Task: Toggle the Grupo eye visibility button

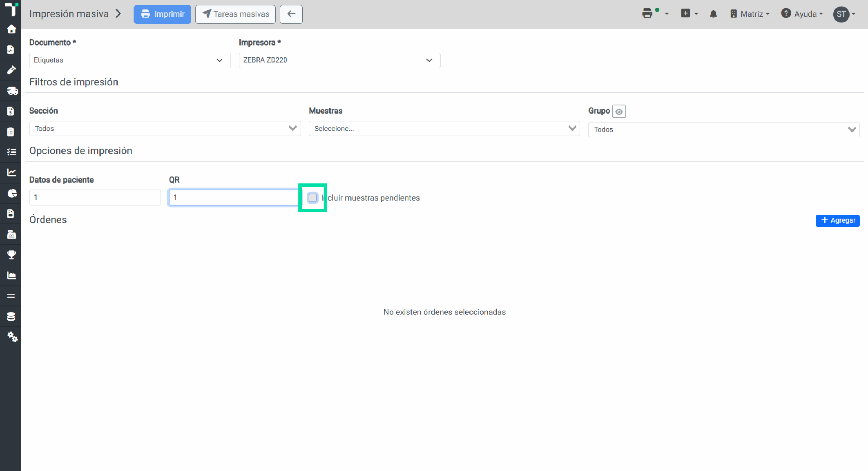Action: (619, 111)
